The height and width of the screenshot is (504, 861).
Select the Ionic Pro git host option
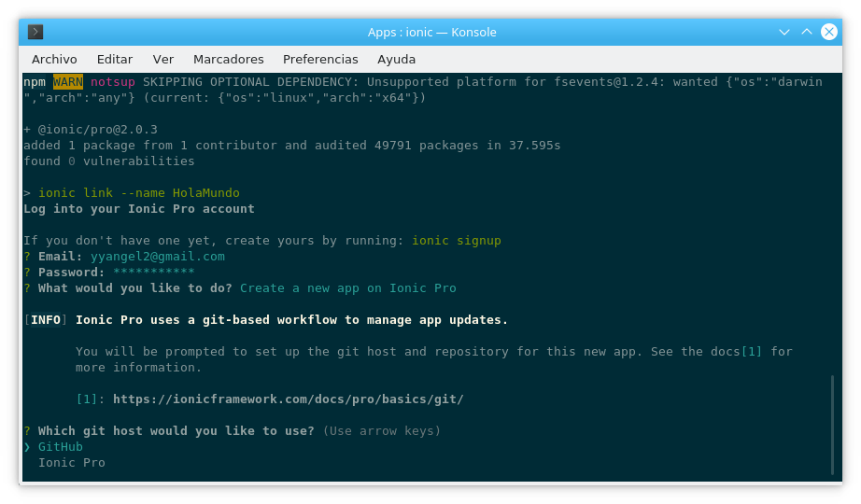click(x=71, y=463)
